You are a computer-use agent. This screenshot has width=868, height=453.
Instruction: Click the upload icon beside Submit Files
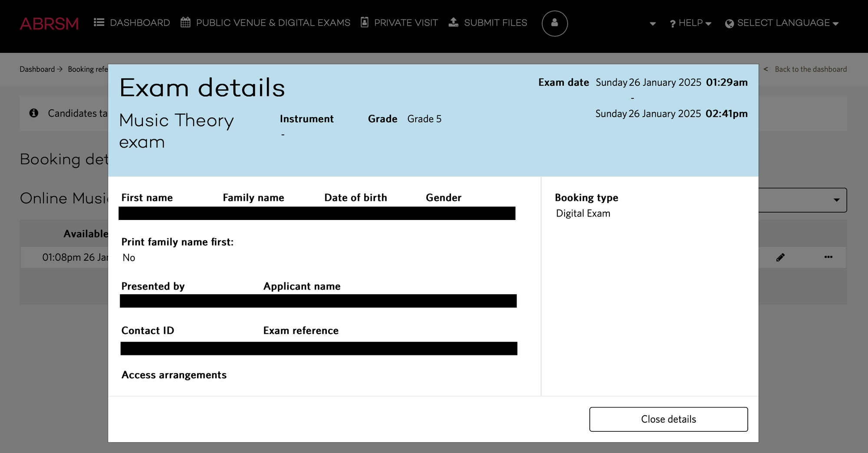pos(454,23)
